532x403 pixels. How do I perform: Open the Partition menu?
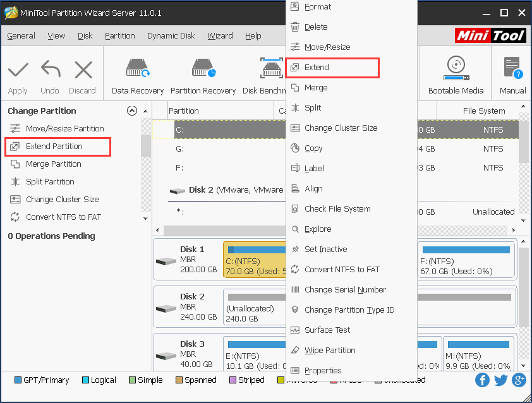coord(120,35)
